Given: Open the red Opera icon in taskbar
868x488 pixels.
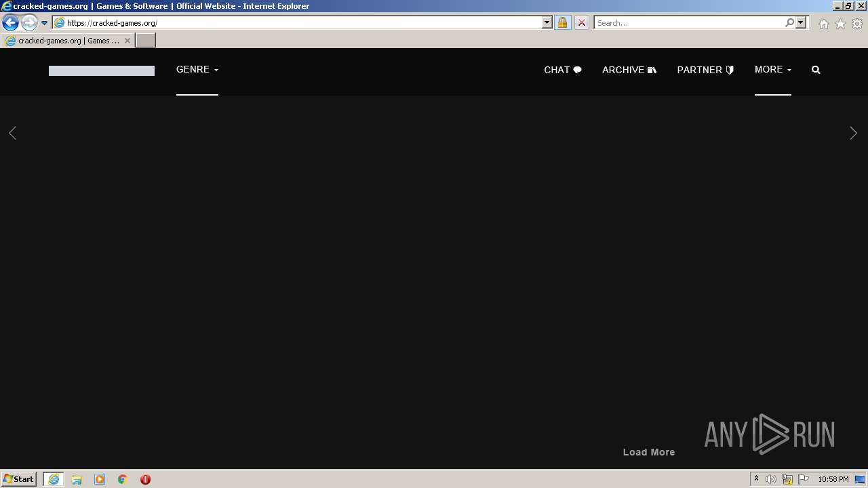Looking at the screenshot, I should (x=145, y=479).
